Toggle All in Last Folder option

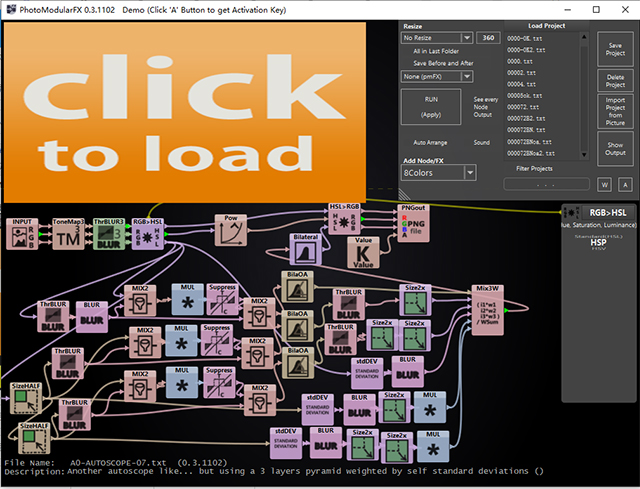click(436, 51)
